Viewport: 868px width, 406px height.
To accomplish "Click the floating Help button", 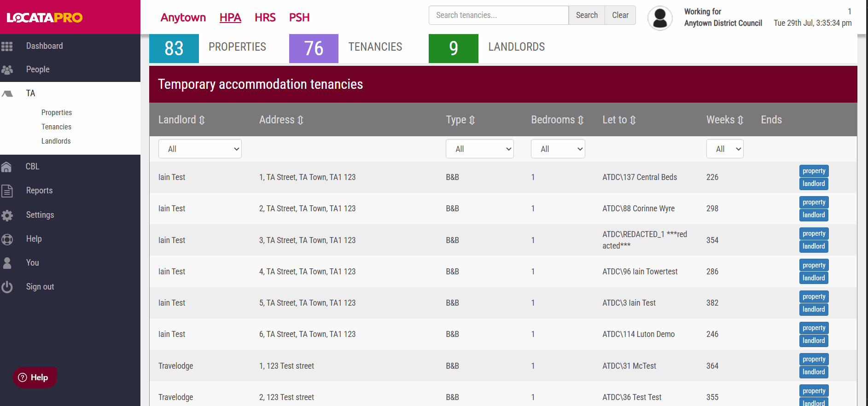I will (35, 377).
